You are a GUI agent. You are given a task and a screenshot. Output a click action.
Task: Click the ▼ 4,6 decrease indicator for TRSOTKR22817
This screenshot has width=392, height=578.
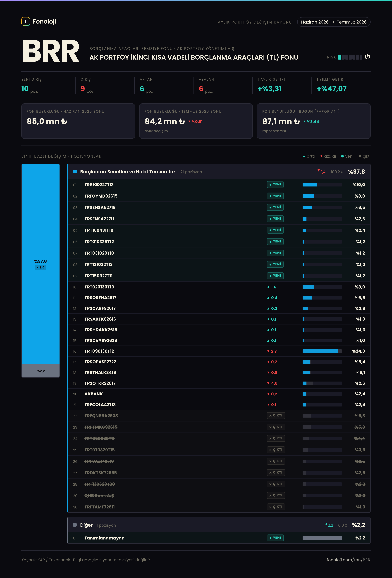point(272,383)
